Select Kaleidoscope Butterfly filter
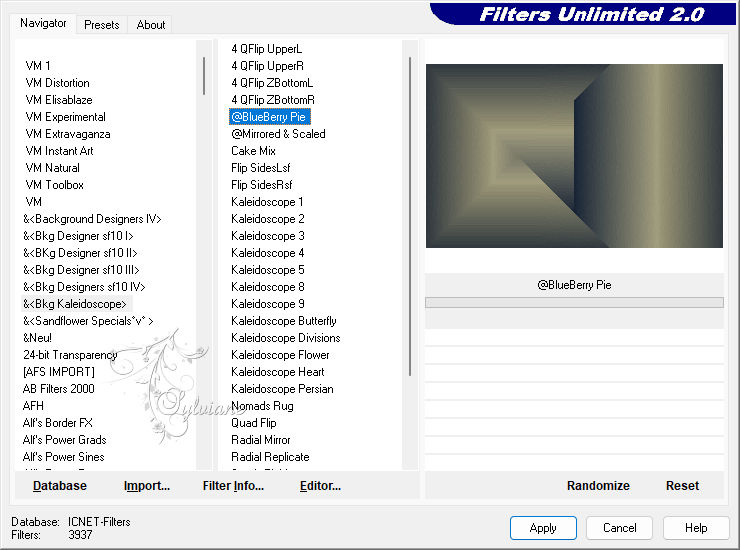Image resolution: width=740 pixels, height=550 pixels. click(x=284, y=321)
